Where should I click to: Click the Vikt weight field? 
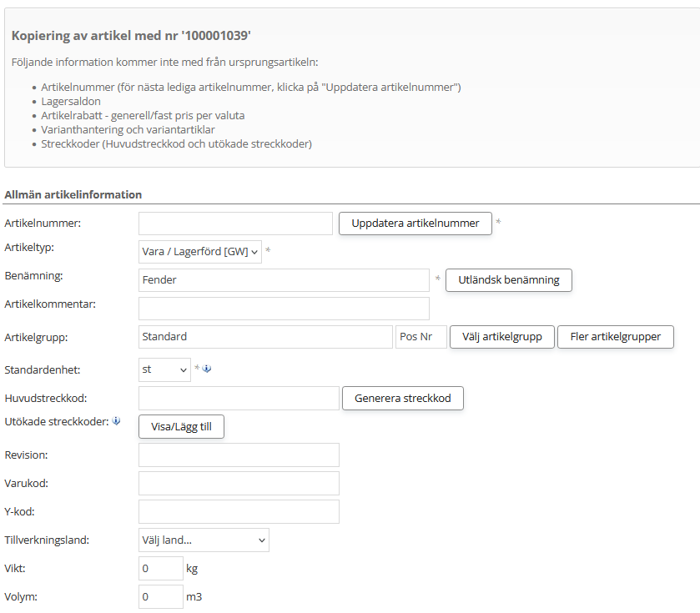click(160, 569)
